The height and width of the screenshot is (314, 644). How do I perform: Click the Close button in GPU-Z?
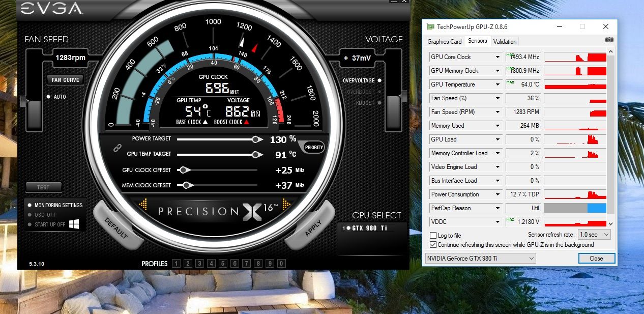click(x=596, y=259)
